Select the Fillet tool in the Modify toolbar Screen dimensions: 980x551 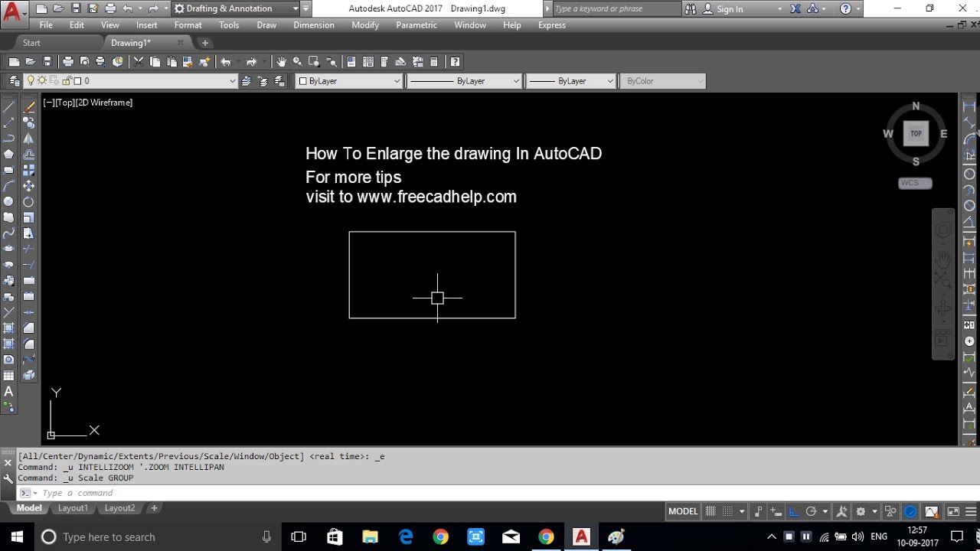(x=28, y=344)
